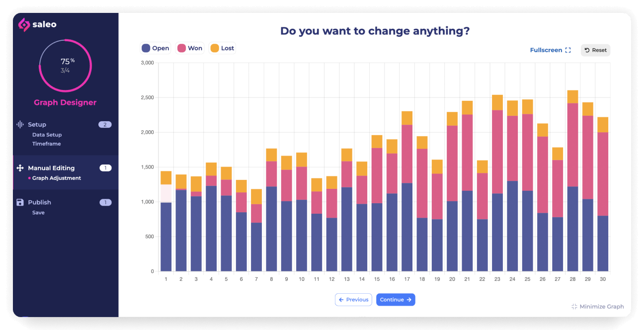Open the Timeframe step
The width and height of the screenshot is (644, 330).
click(x=47, y=144)
